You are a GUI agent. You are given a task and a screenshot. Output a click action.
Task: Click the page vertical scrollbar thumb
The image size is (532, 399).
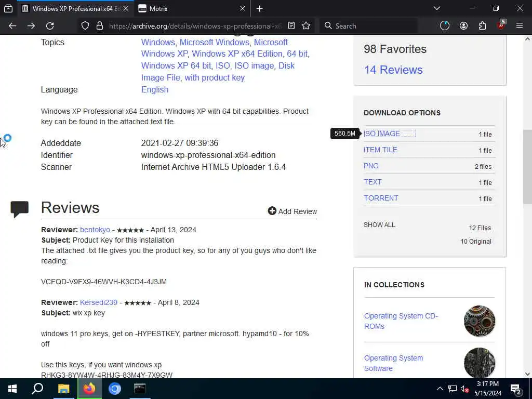pos(527,167)
